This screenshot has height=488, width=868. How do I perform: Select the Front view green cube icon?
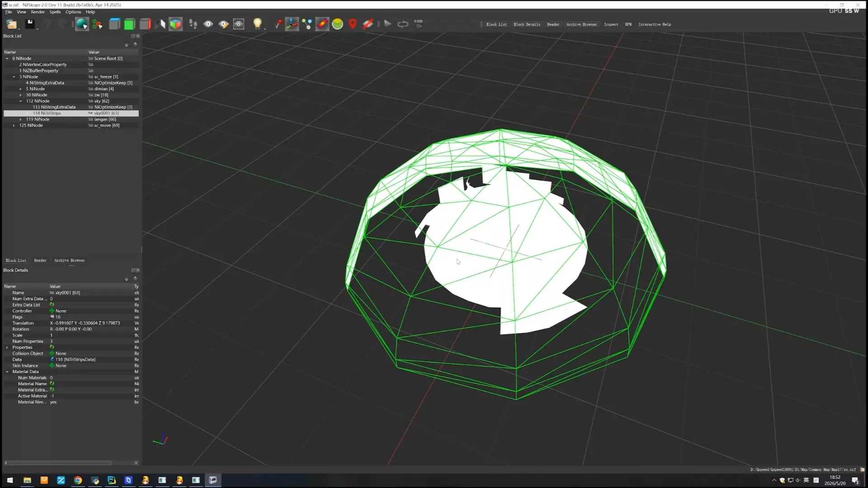tap(129, 24)
